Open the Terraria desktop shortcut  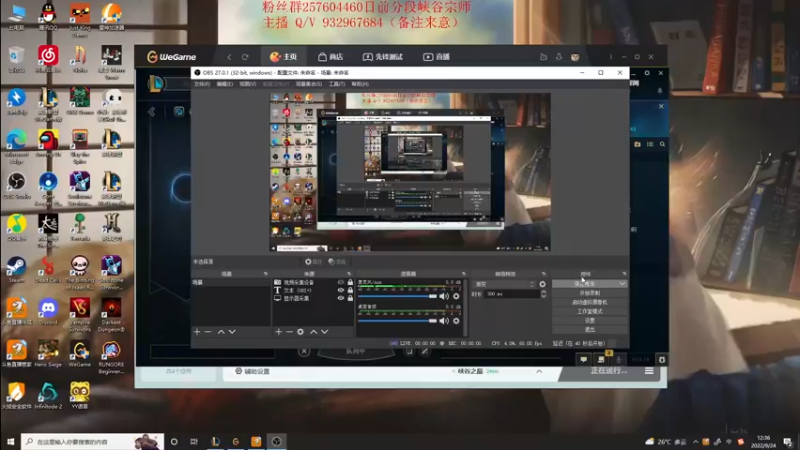(x=80, y=228)
